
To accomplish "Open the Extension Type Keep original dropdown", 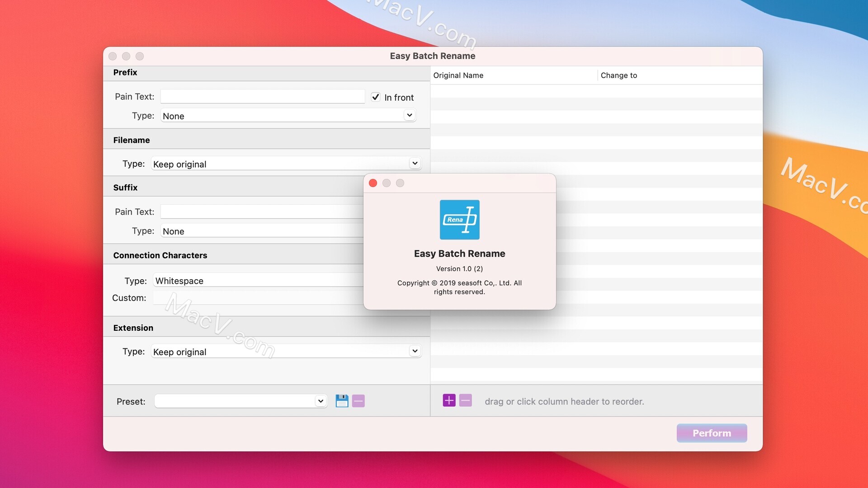I will (x=286, y=352).
